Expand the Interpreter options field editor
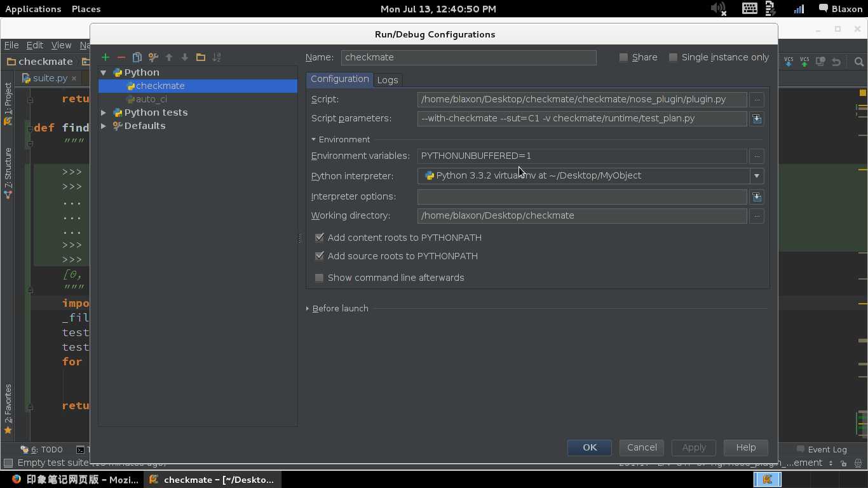868x488 pixels. pyautogui.click(x=756, y=197)
